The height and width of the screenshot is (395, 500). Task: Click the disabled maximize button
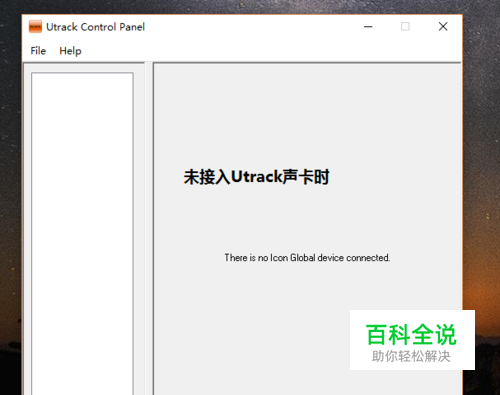[x=405, y=26]
